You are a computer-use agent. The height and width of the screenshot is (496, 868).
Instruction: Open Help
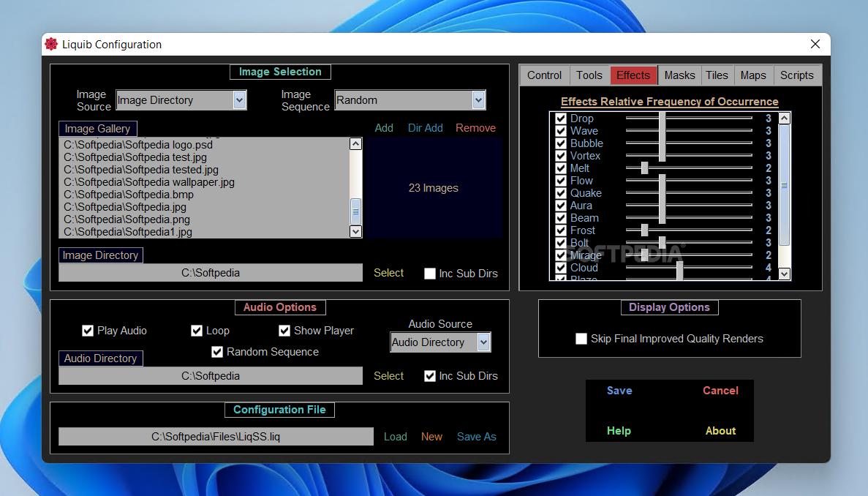(619, 431)
